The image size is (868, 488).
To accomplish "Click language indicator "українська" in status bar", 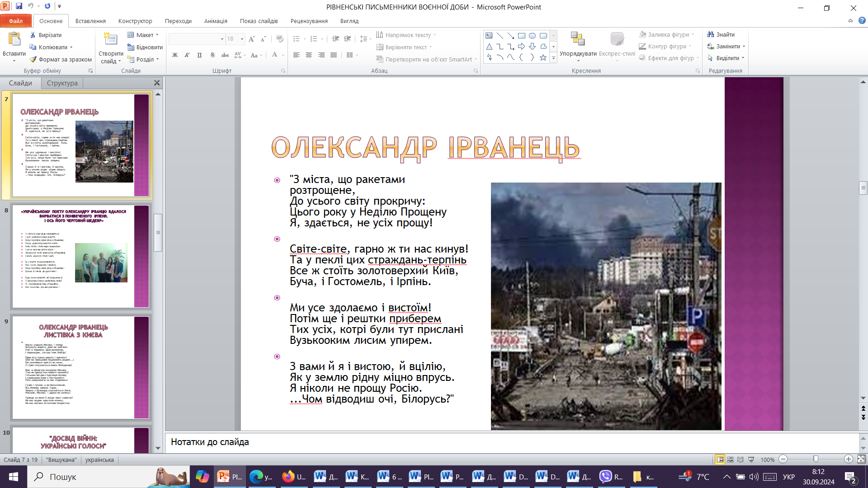I will click(99, 460).
